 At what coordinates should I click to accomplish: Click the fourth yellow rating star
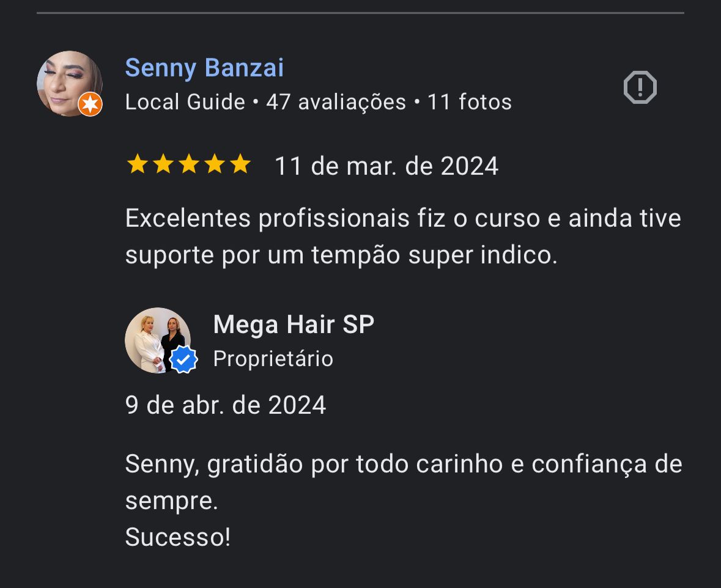(215, 164)
